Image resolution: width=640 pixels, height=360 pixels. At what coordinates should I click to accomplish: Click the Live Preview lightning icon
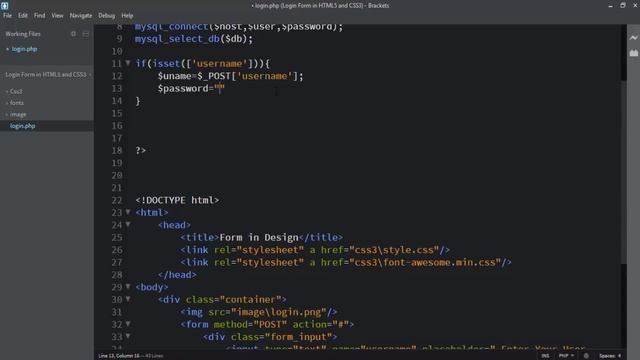tap(633, 38)
